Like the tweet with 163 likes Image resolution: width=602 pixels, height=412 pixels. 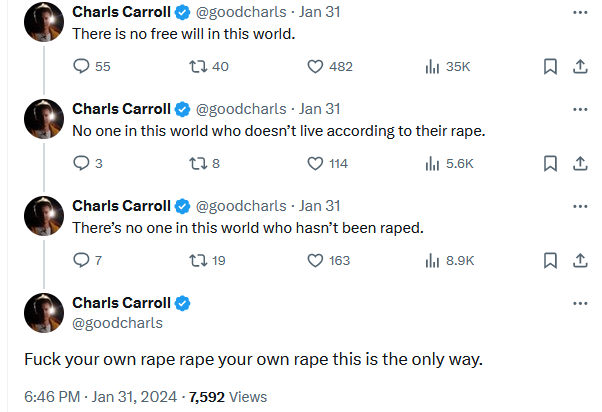[315, 261]
